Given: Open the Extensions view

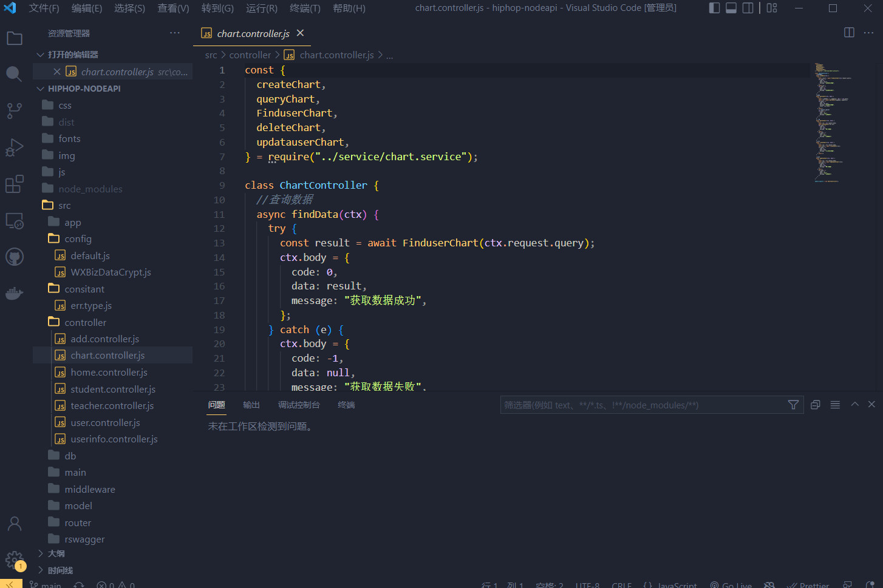Looking at the screenshot, I should (x=15, y=184).
